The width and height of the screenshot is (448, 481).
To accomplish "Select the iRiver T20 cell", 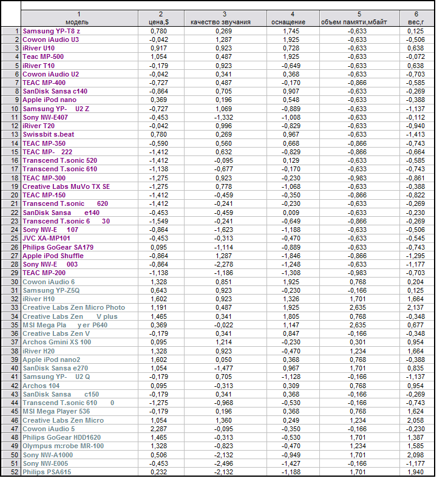I will click(80, 126).
